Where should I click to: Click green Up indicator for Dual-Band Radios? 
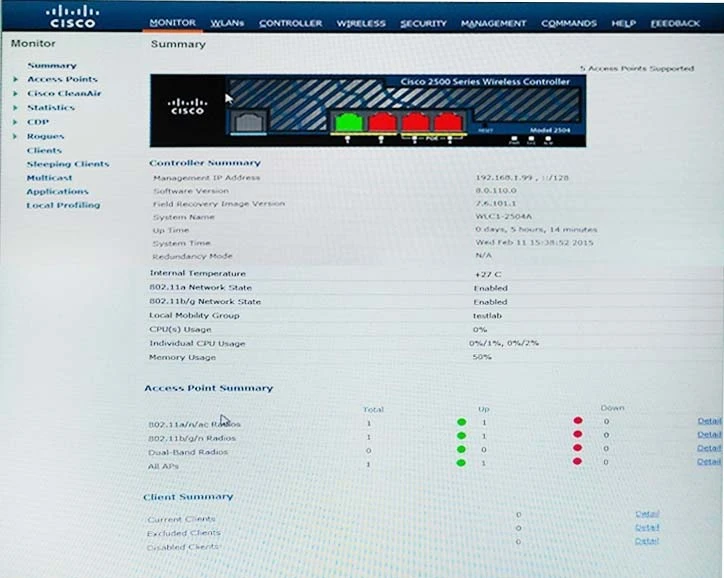pos(461,449)
